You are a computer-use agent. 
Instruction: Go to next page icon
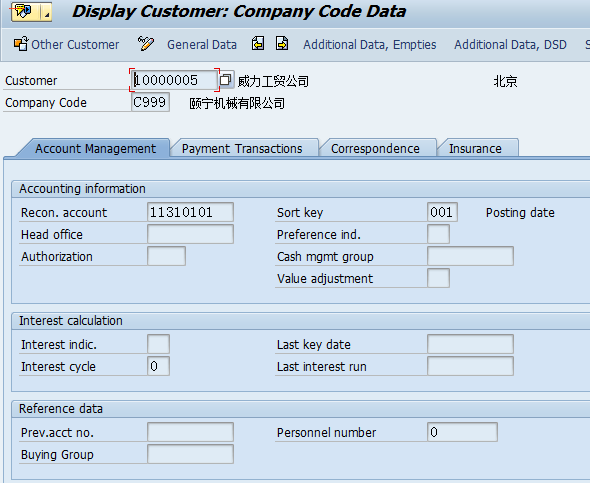coord(282,44)
